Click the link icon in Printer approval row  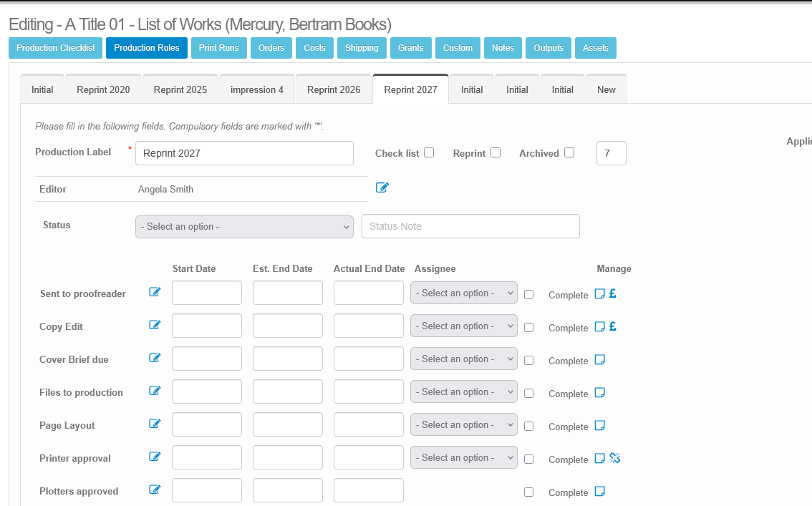pos(614,458)
